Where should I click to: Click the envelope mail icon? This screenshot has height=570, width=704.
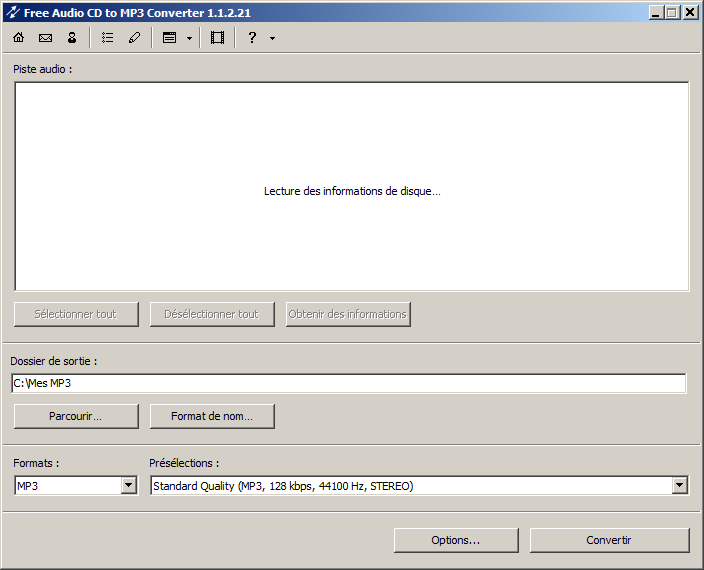click(x=45, y=38)
